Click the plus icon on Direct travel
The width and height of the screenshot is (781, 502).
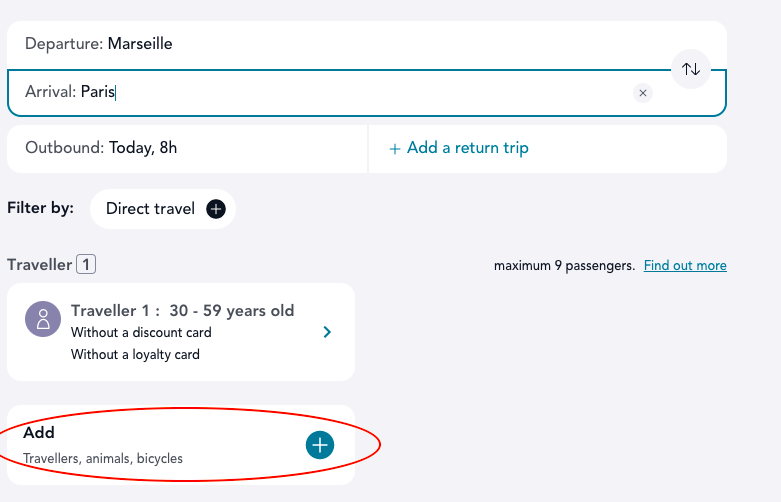pyautogui.click(x=216, y=209)
